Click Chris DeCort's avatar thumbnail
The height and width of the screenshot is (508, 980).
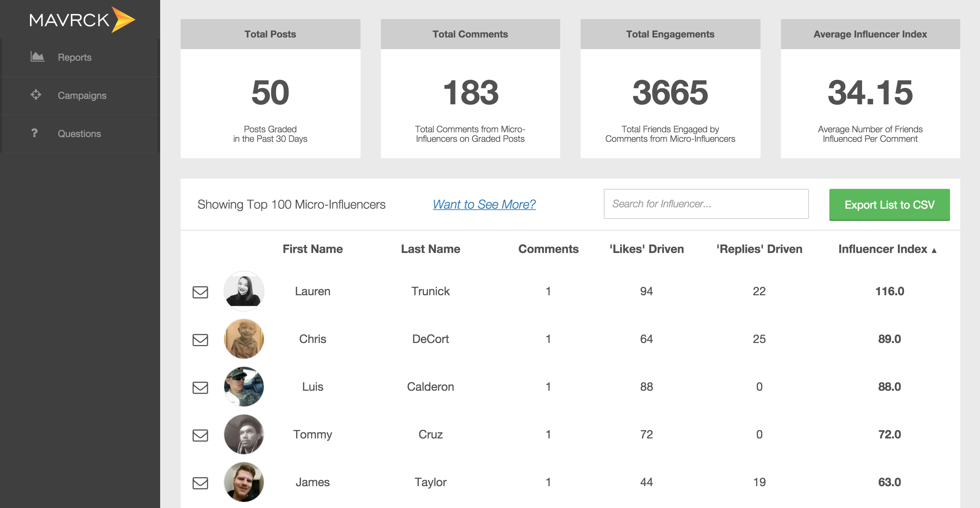point(244,339)
